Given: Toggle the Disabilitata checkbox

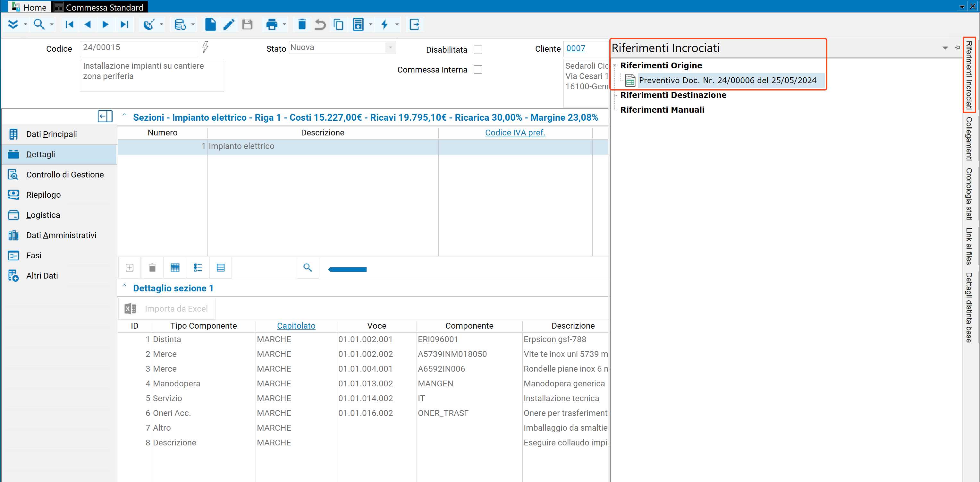Looking at the screenshot, I should pos(478,50).
